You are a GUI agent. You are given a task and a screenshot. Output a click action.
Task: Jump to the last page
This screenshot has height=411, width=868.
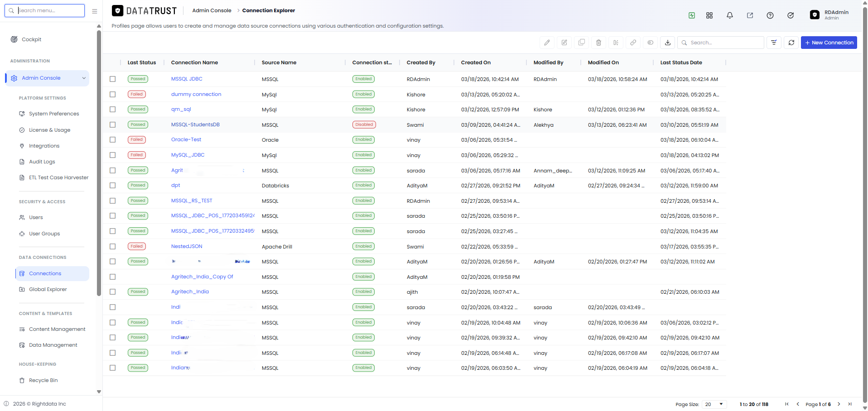pyautogui.click(x=850, y=404)
